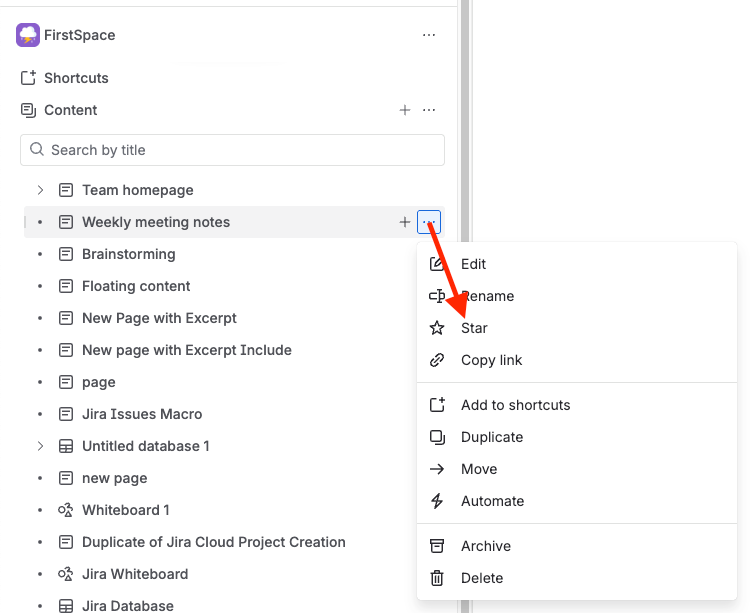Select Move from the context menu

(x=577, y=469)
